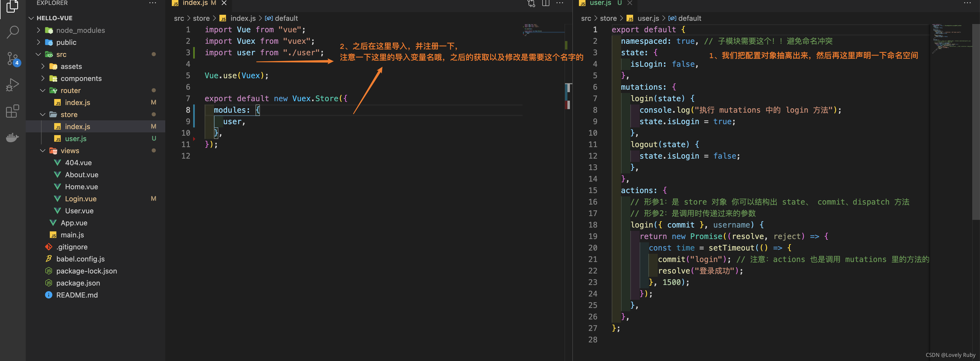980x361 pixels.
Task: Open the Extensions view
Action: click(13, 111)
